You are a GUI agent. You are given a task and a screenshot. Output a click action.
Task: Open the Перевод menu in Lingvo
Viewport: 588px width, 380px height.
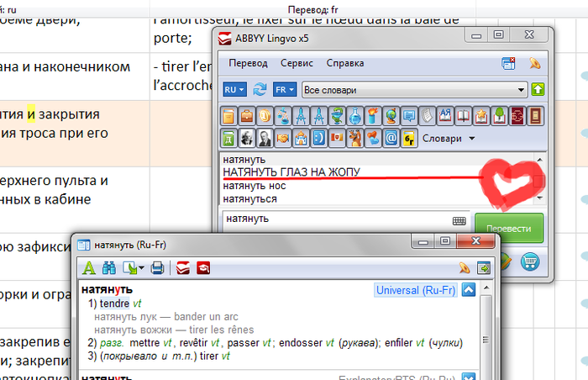(248, 63)
